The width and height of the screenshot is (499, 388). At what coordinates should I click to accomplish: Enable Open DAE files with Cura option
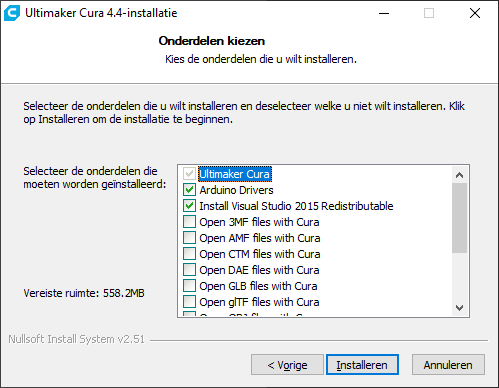189,270
